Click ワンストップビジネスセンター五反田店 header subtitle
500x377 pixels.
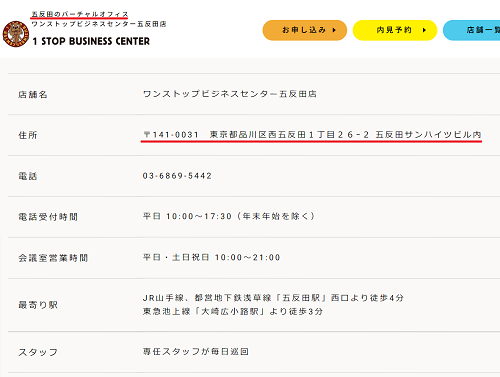[x=99, y=24]
